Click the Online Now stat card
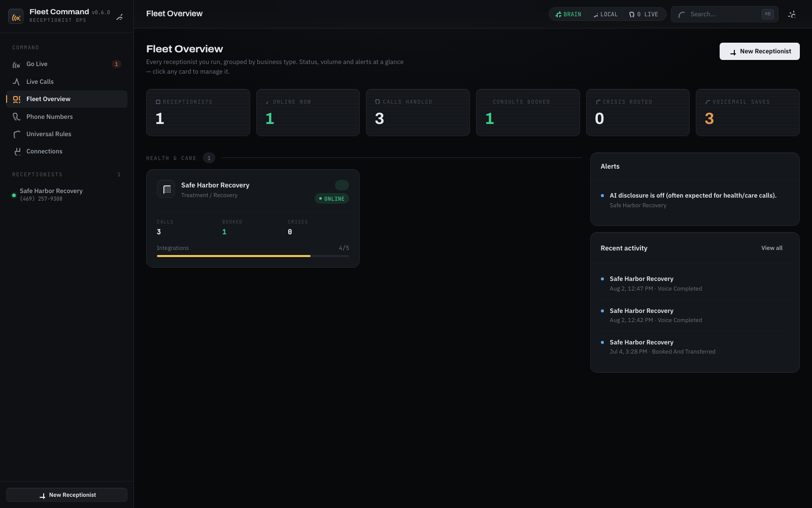The width and height of the screenshot is (812, 508). point(308,113)
